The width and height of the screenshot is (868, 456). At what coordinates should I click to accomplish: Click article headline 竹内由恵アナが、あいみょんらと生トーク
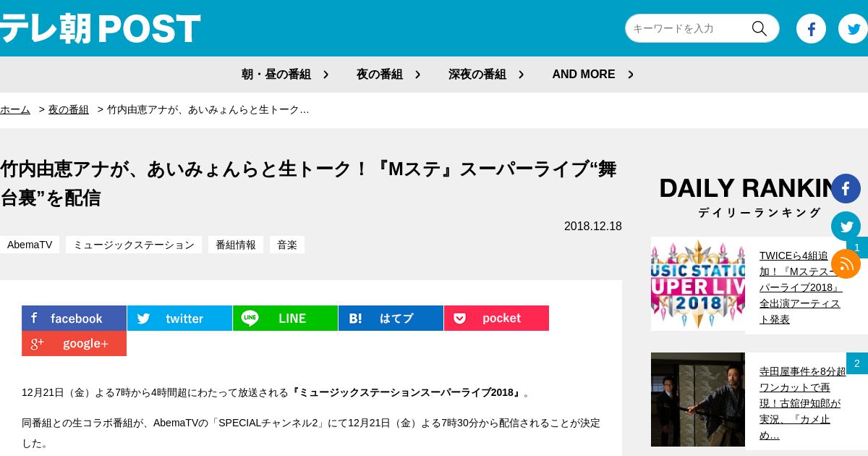308,184
